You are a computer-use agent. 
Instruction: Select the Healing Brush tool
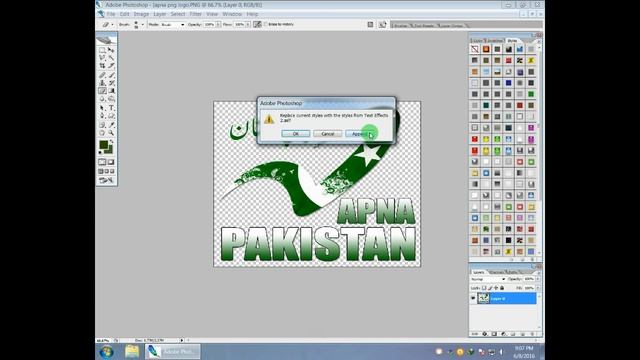click(102, 75)
